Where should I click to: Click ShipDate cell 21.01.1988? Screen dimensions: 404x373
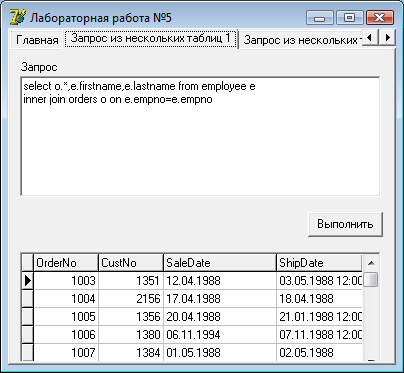point(319,317)
